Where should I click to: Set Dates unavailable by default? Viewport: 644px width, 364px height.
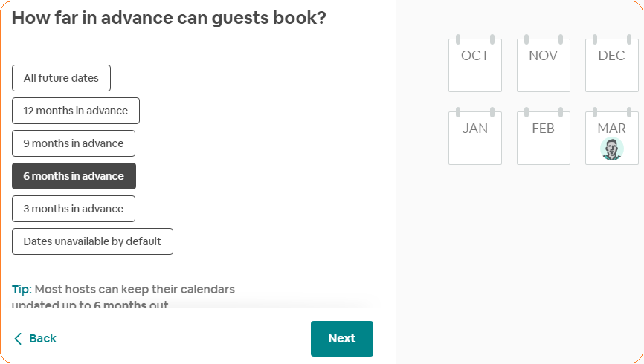pos(92,241)
